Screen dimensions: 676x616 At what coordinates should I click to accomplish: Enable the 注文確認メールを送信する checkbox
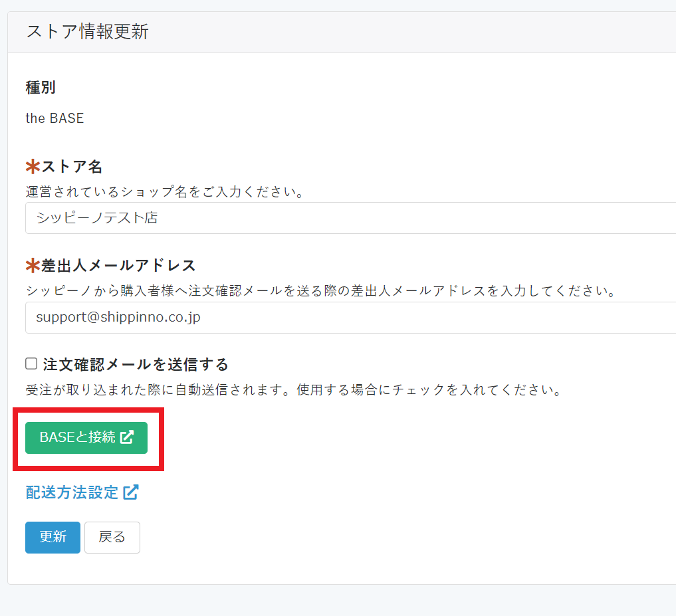(x=31, y=363)
